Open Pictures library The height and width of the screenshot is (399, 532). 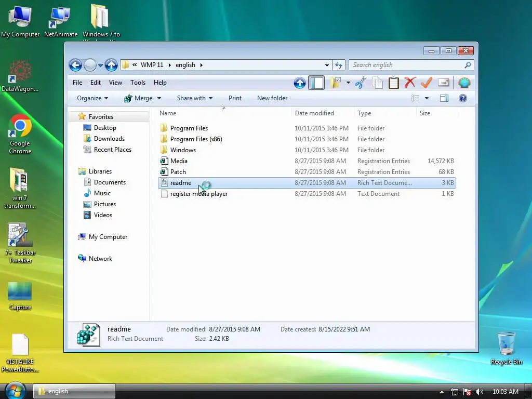[105, 204]
